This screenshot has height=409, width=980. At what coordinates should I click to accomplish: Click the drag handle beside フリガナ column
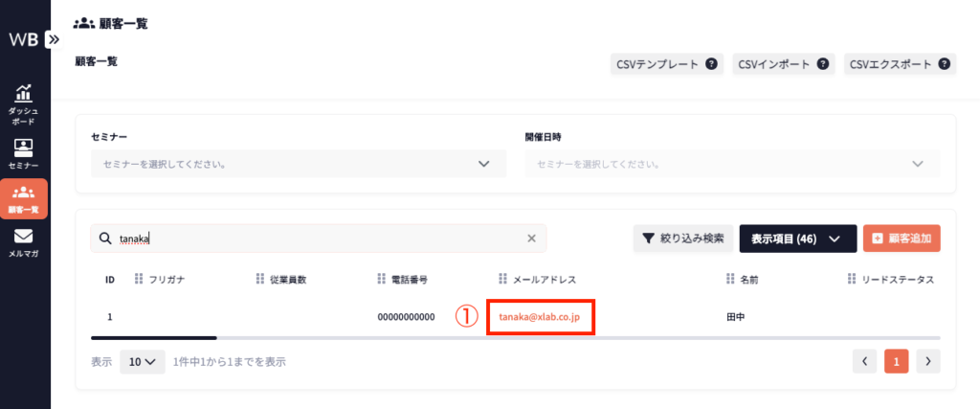coord(139,280)
